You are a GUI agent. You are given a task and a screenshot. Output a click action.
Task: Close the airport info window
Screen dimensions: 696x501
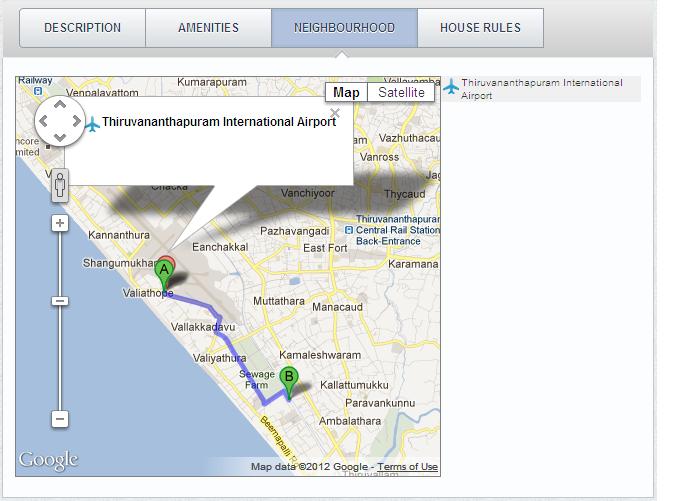(x=335, y=113)
